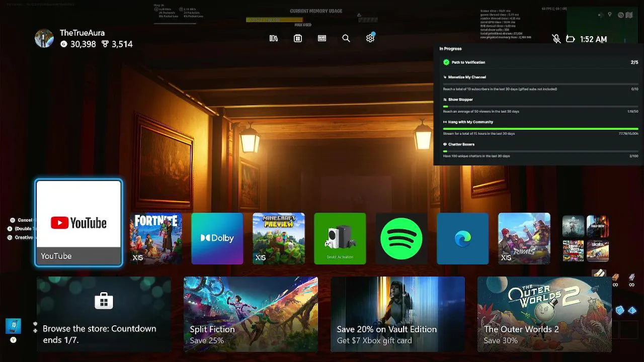Launch the Spotify app tile
The height and width of the screenshot is (362, 644).
[401, 238]
